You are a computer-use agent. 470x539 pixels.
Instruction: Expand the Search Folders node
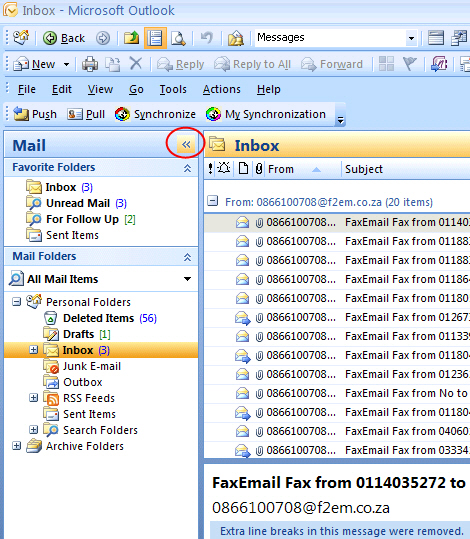click(33, 430)
